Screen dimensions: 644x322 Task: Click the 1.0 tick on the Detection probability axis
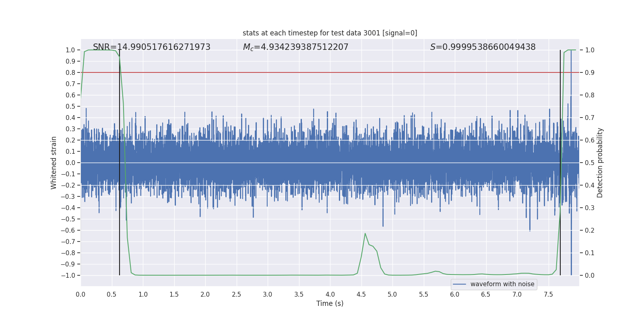coord(590,50)
